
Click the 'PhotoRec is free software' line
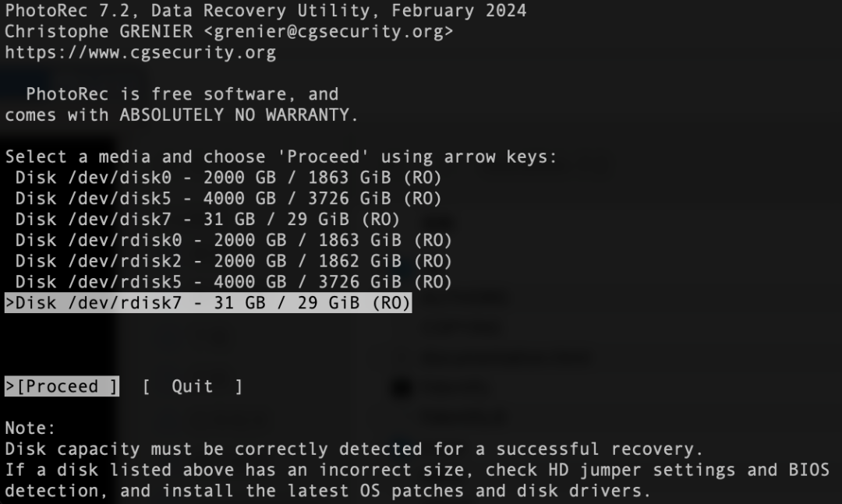[182, 94]
